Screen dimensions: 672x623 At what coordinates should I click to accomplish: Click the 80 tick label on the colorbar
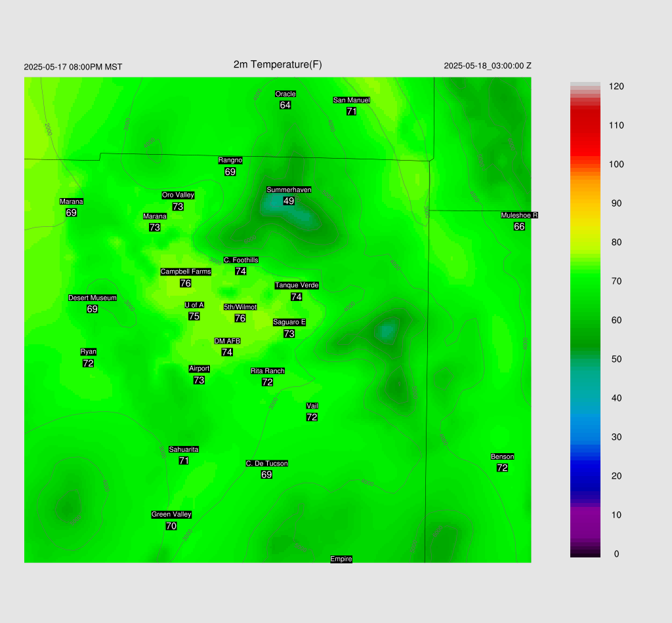coord(616,243)
